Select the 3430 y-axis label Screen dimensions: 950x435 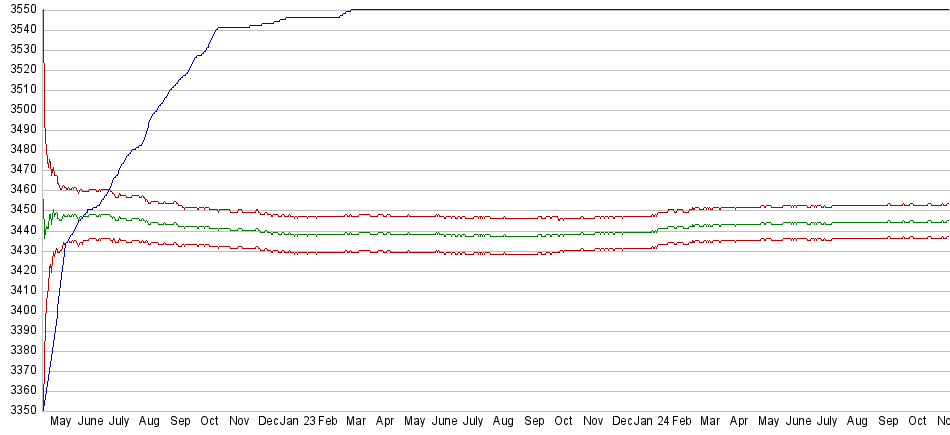coord(19,250)
